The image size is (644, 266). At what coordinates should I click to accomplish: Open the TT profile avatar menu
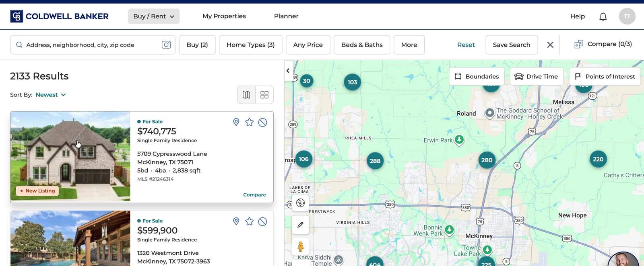(627, 16)
